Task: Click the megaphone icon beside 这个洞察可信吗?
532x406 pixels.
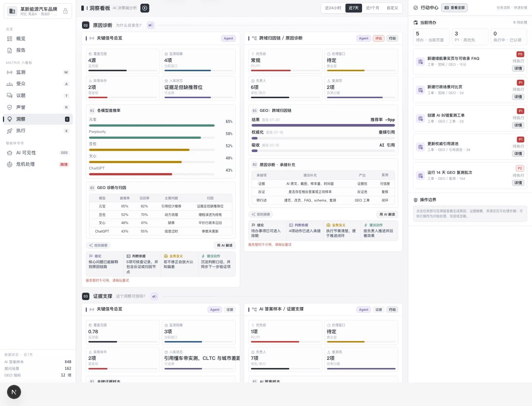Action: 154,296
